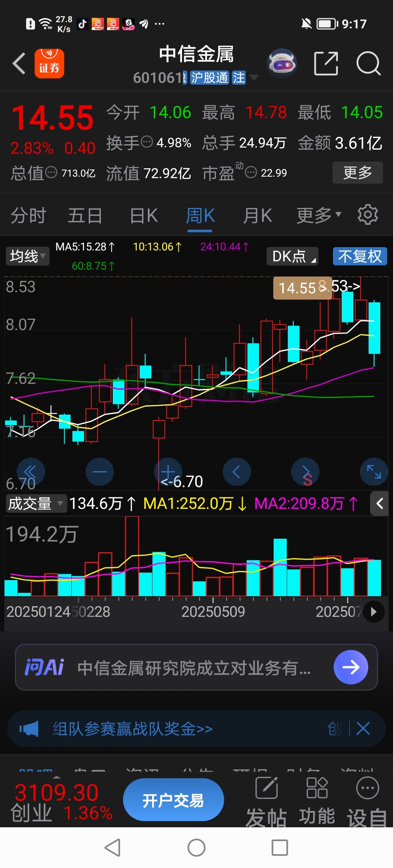Go back using the left arrow

[x=19, y=64]
